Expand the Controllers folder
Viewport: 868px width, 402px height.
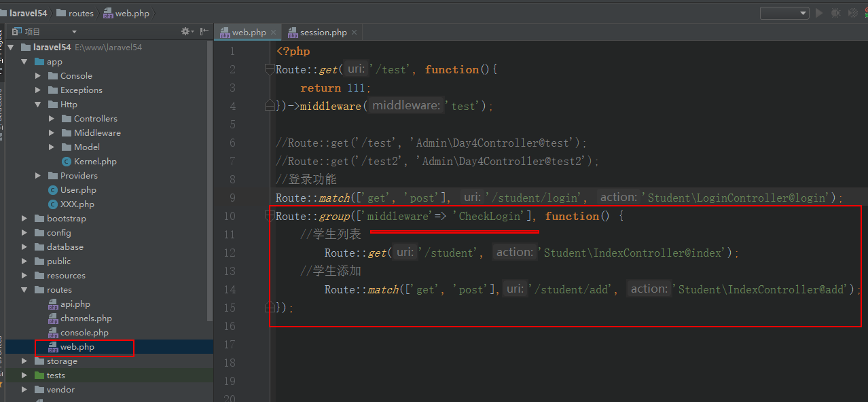(x=52, y=119)
